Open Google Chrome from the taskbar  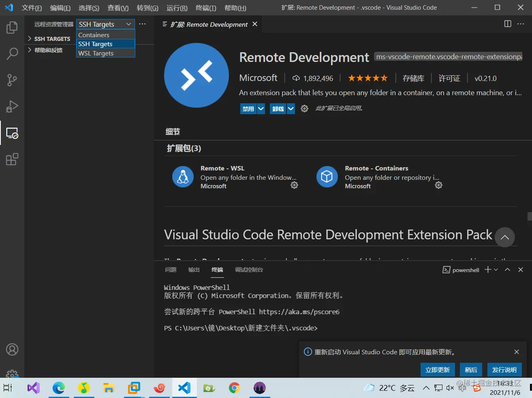click(234, 388)
